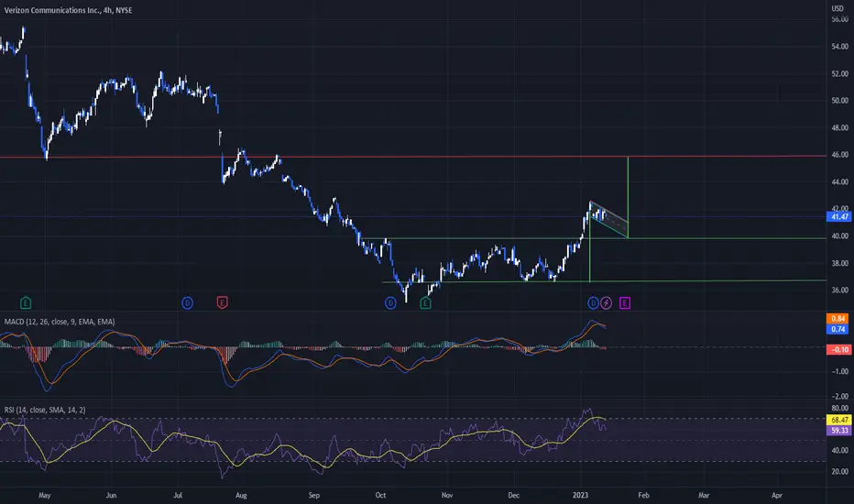Select the RSI (14, close, SMA, 14, 2) legend

45,410
